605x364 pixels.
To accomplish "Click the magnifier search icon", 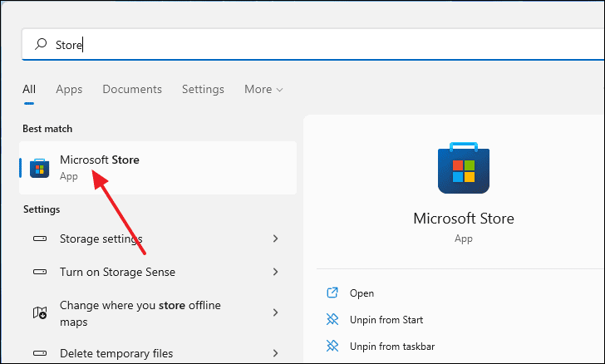I will [x=41, y=44].
